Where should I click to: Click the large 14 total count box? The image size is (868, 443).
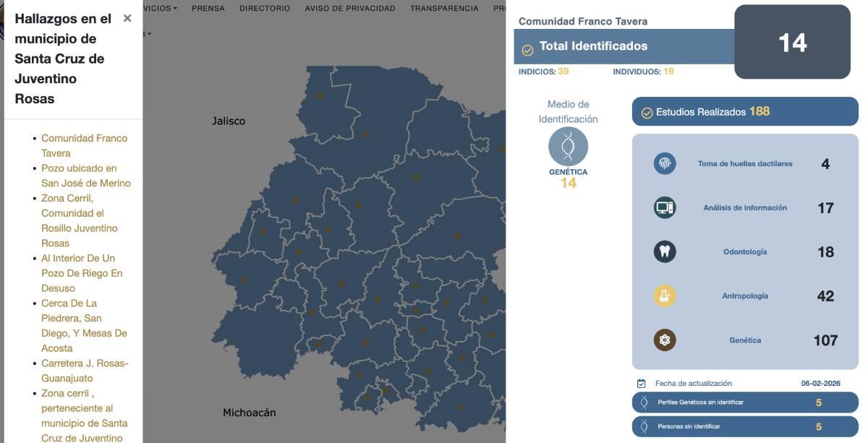click(792, 42)
